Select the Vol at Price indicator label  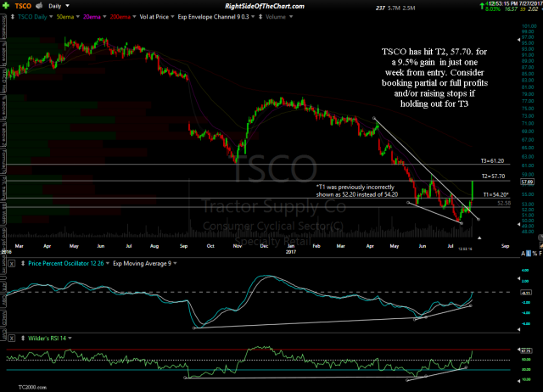click(x=154, y=17)
